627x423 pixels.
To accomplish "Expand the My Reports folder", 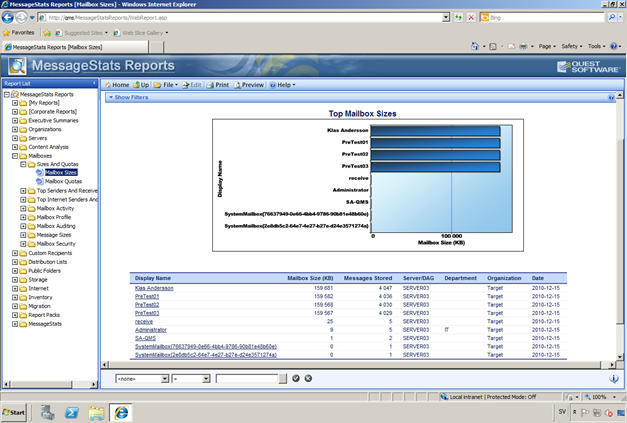I will coord(15,103).
